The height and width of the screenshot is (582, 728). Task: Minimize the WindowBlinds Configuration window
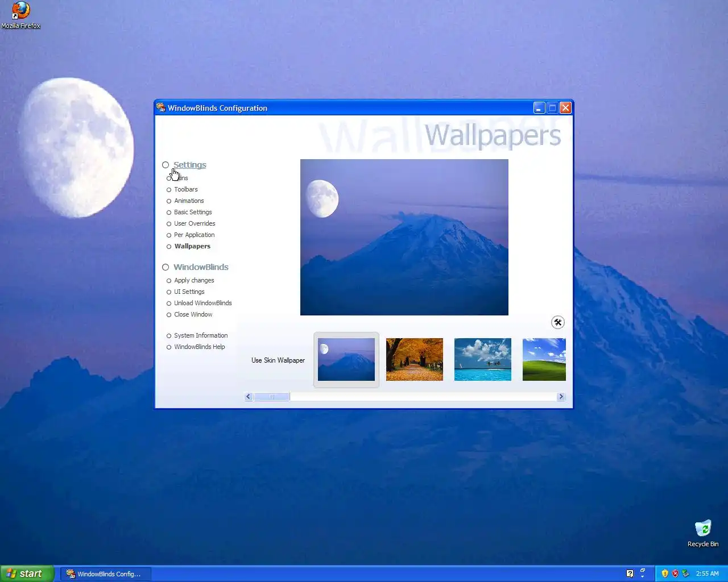click(x=539, y=107)
